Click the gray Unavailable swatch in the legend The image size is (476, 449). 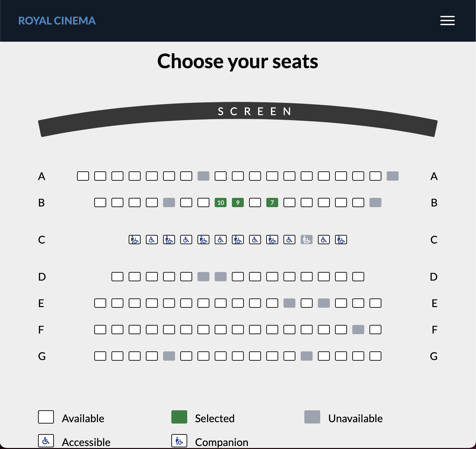pyautogui.click(x=312, y=417)
